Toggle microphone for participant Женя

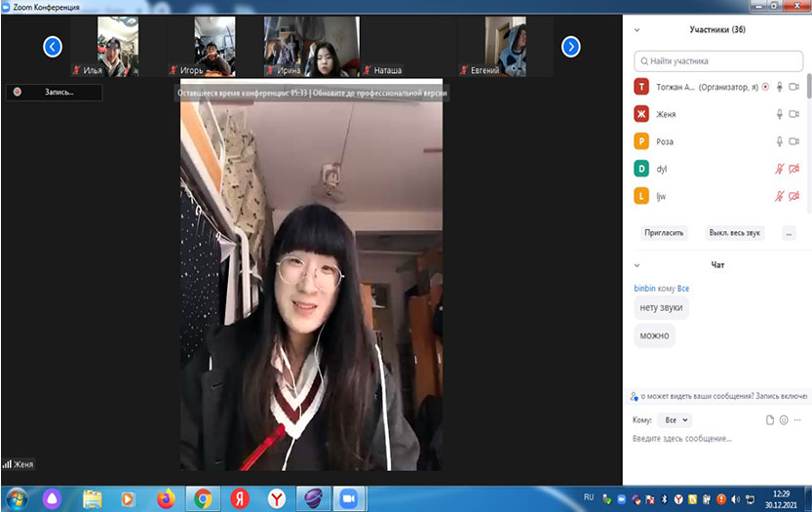point(779,114)
